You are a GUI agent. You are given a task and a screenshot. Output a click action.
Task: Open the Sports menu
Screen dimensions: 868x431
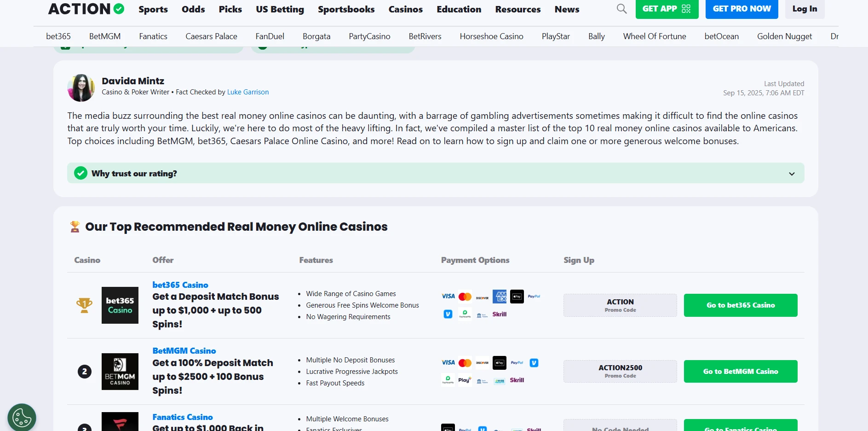point(153,9)
